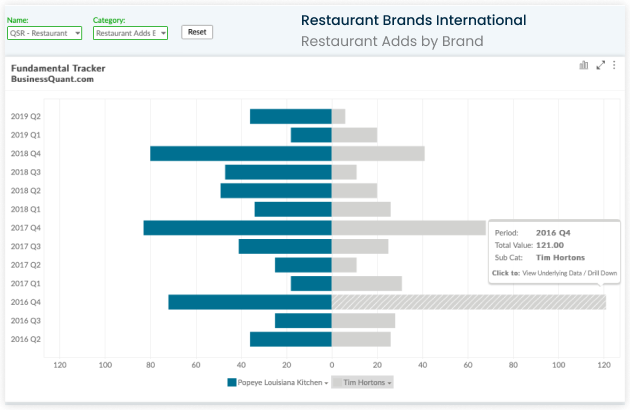Click the Restaurant Brands International heading
Screen dimensions: 630x410
pos(413,20)
